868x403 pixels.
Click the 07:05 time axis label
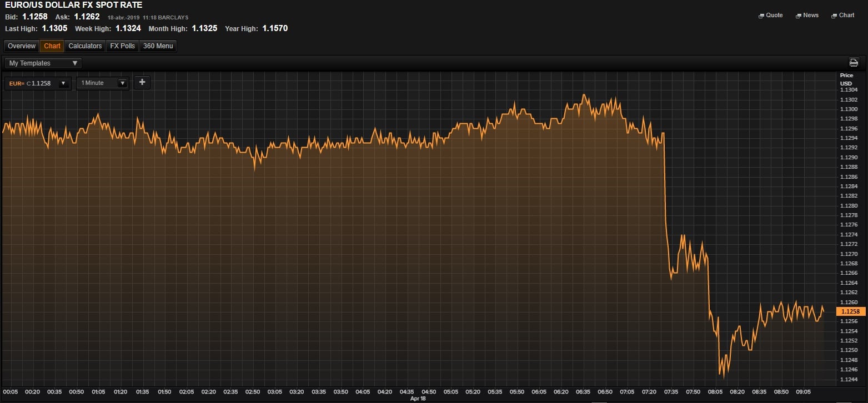[628, 392]
